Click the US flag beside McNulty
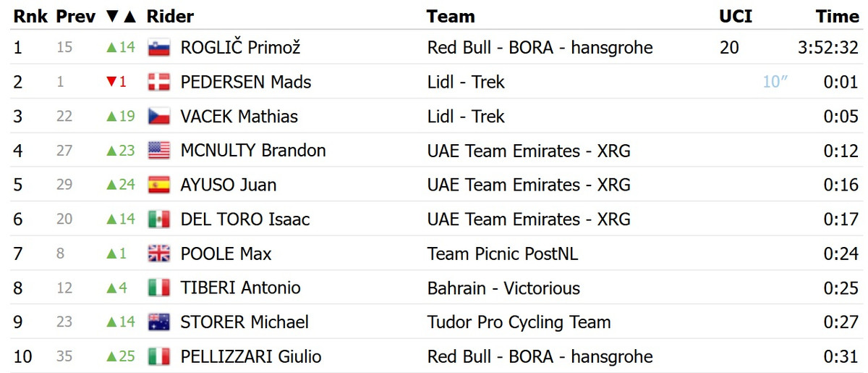The width and height of the screenshot is (868, 373). (x=158, y=151)
